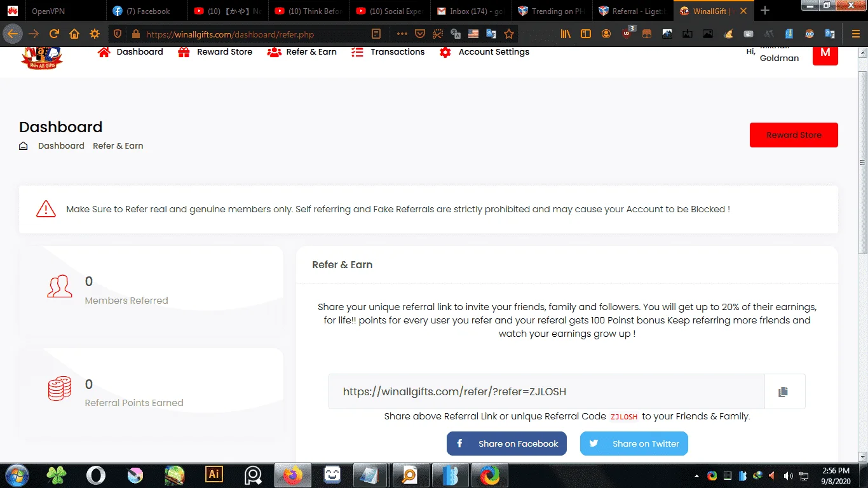Click Refer & Earn in the breadcrumb
Viewport: 868px width, 488px height.
click(118, 146)
